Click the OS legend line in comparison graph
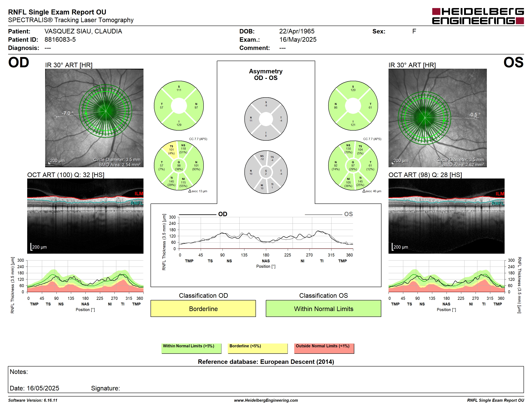The image size is (532, 411). point(323,215)
